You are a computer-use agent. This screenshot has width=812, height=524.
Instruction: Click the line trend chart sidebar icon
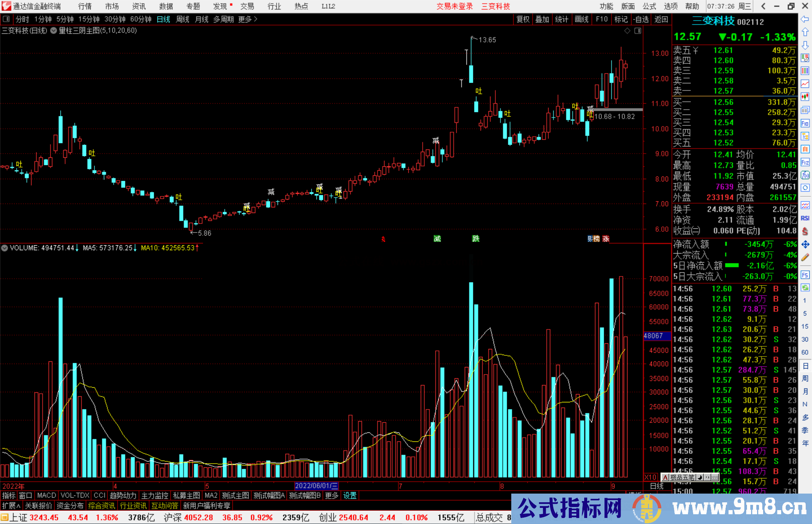point(805,83)
